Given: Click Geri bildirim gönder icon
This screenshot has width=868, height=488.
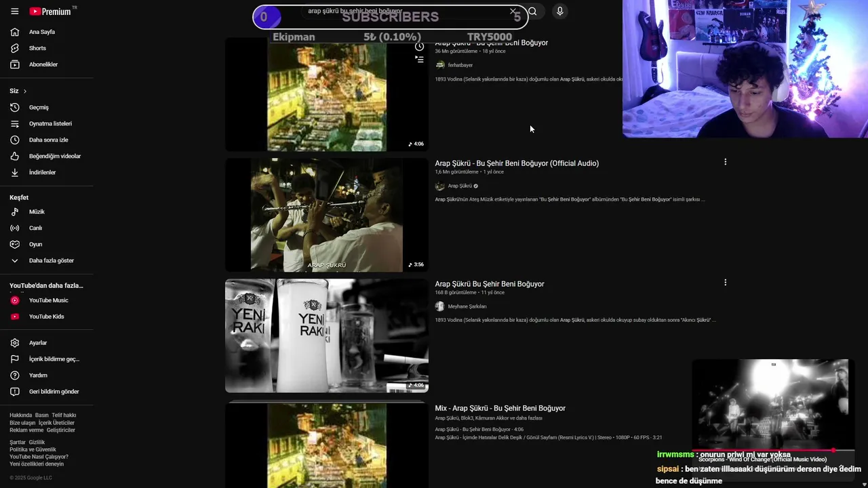Looking at the screenshot, I should click(15, 392).
